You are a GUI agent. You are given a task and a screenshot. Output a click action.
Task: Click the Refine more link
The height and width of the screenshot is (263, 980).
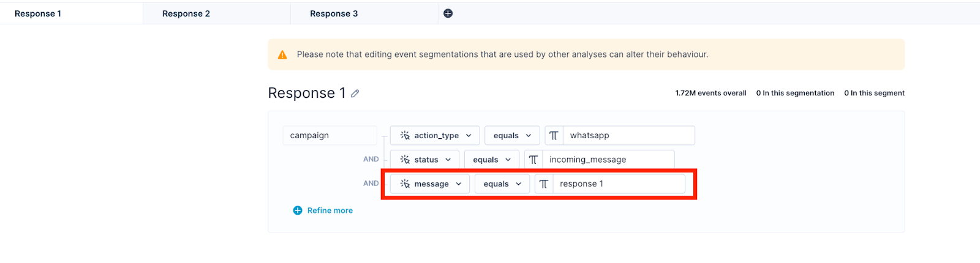[330, 210]
